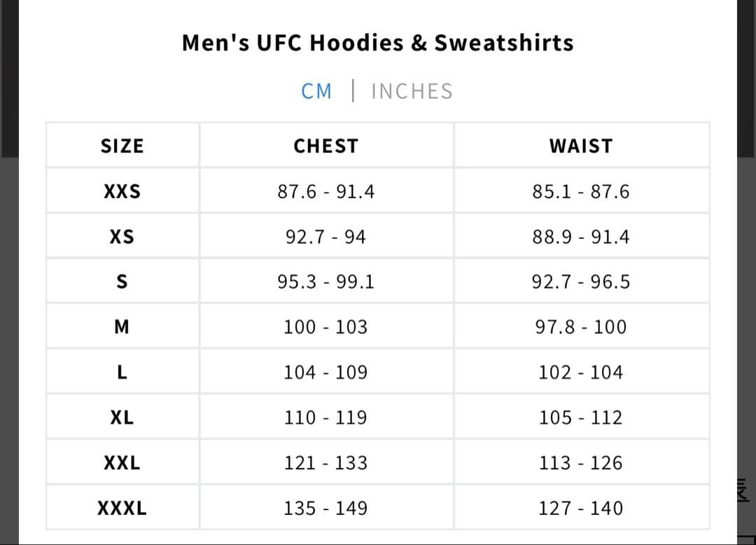
Task: Click chest measurement 100 - 103 for M
Action: [x=325, y=326]
